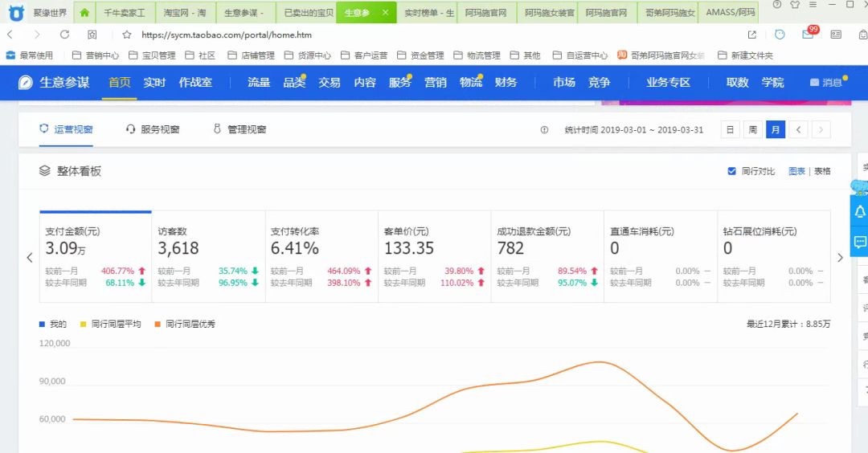Viewport: 868px width, 453px height.
Task: Toggle 我的 legend series
Action: pos(52,324)
